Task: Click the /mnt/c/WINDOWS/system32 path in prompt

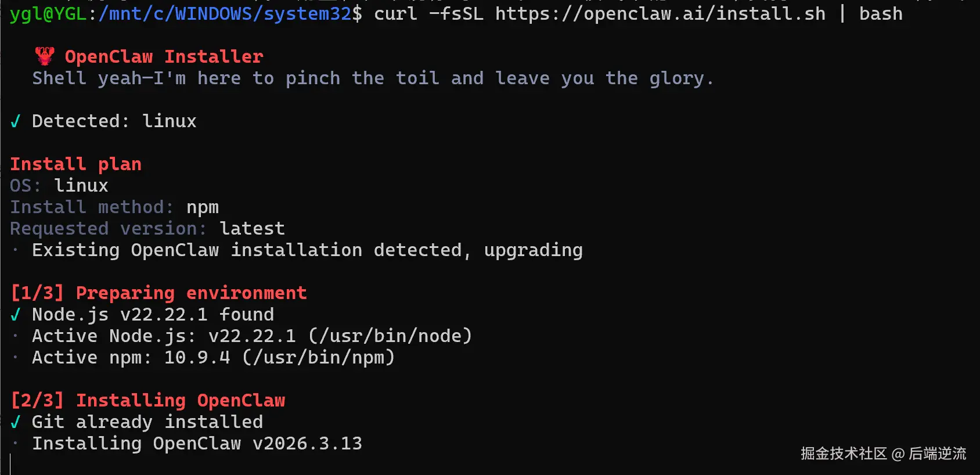Action: (x=225, y=13)
